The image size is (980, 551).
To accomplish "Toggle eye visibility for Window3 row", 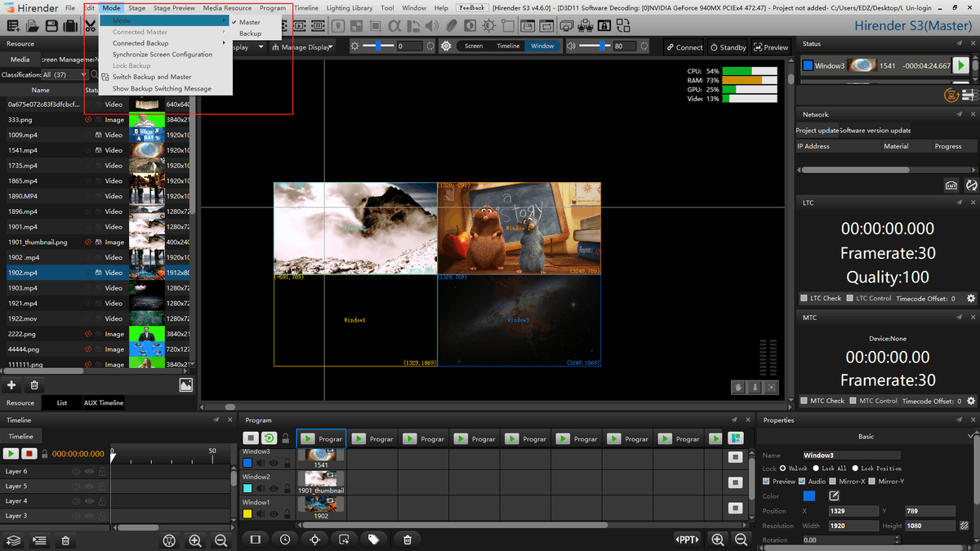I will 274,464.
